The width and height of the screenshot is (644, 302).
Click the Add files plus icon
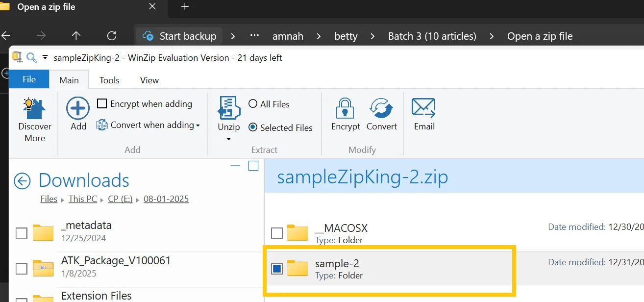(x=78, y=108)
